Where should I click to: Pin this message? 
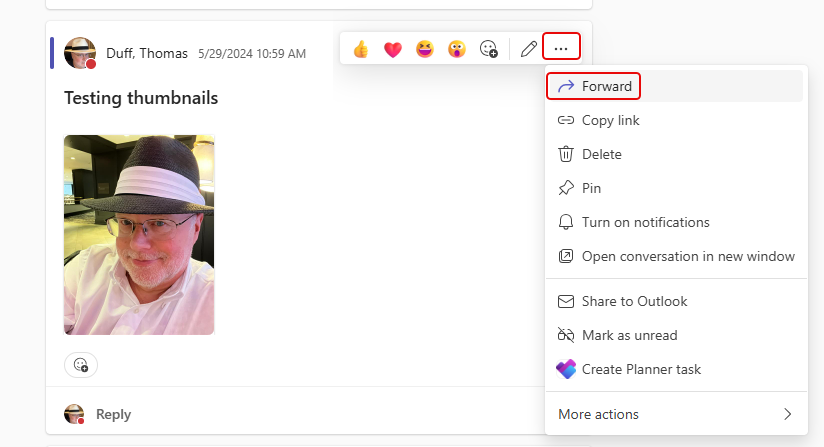tap(591, 188)
